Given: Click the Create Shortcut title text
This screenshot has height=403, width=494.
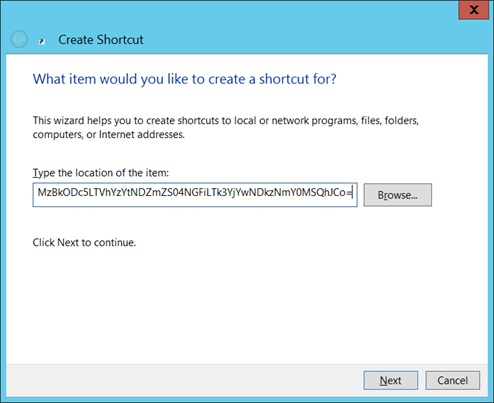Looking at the screenshot, I should [x=101, y=40].
